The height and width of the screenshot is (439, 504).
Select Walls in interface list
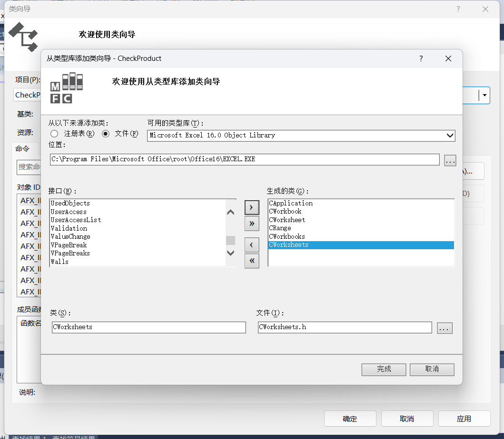138,262
